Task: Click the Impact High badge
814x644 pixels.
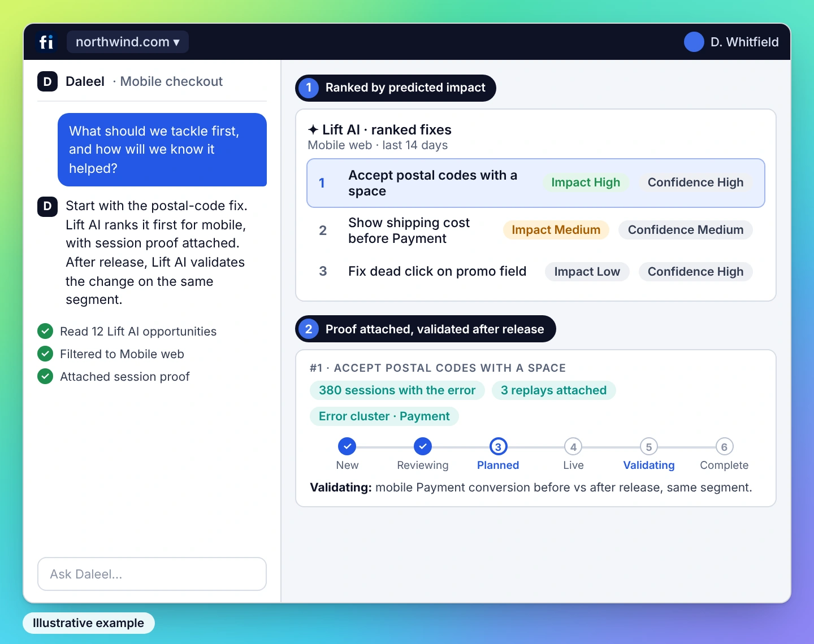Action: (586, 182)
